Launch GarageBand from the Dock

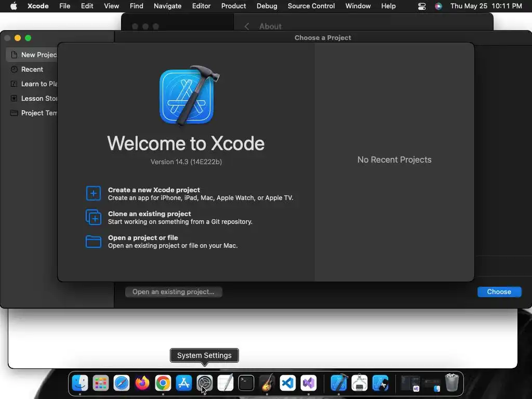pyautogui.click(x=267, y=383)
